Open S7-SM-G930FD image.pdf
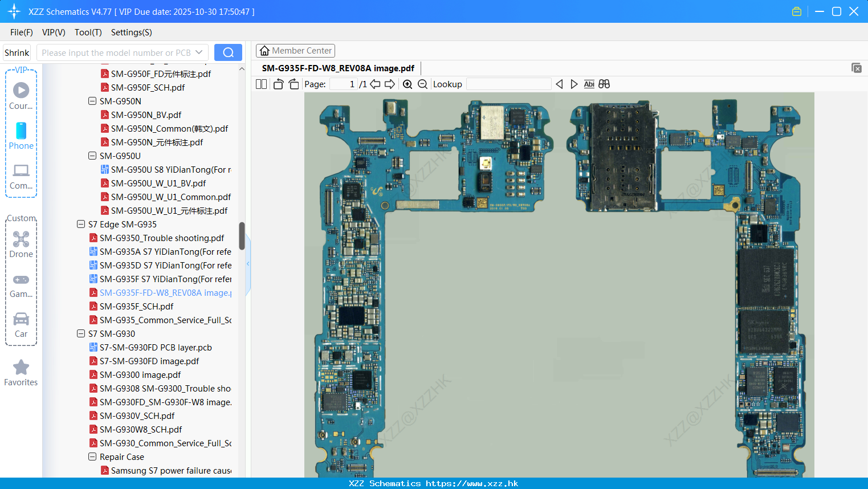868x489 pixels. tap(149, 361)
